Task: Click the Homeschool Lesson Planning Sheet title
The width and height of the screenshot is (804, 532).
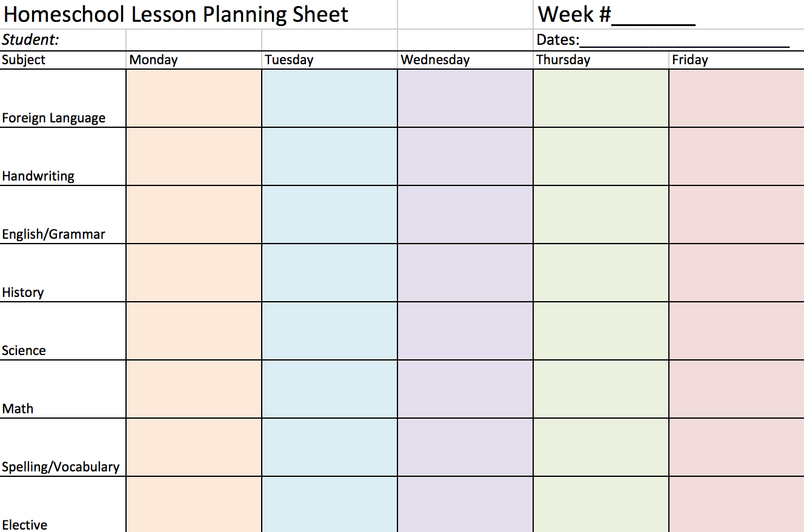Action: 176,14
